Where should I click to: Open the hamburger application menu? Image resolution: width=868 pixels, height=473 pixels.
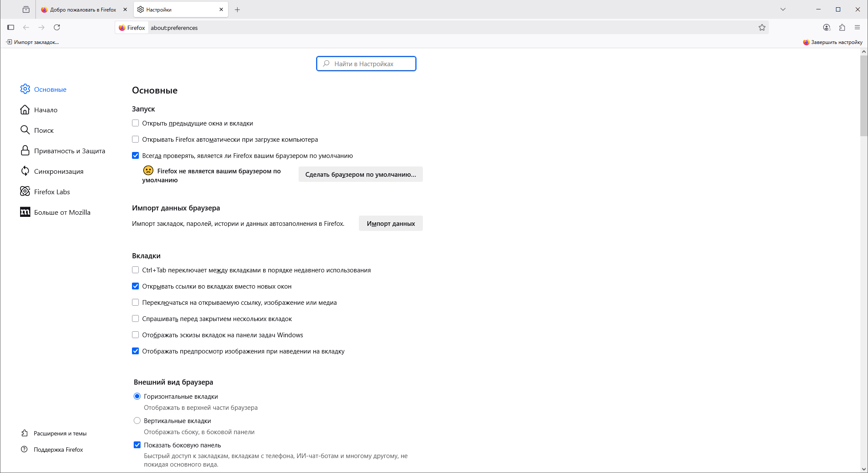[857, 27]
